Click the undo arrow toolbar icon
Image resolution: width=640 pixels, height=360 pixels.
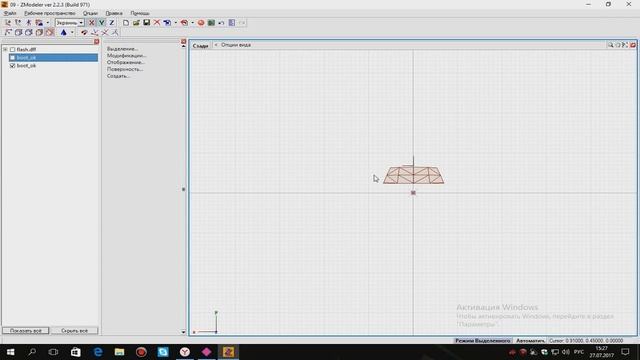pyautogui.click(x=221, y=23)
